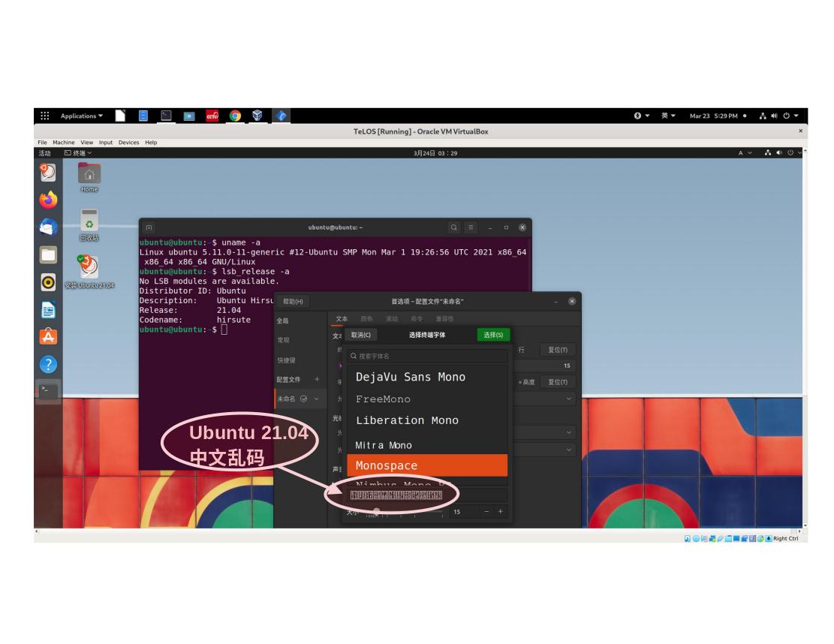Open the 终端 app menu in guest panel
This screenshot has width=834, height=644.
(x=78, y=152)
